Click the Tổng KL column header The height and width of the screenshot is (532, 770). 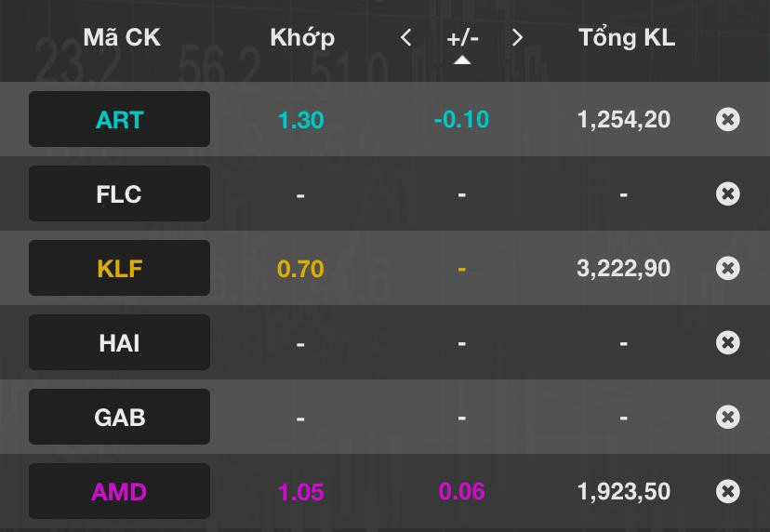(627, 37)
